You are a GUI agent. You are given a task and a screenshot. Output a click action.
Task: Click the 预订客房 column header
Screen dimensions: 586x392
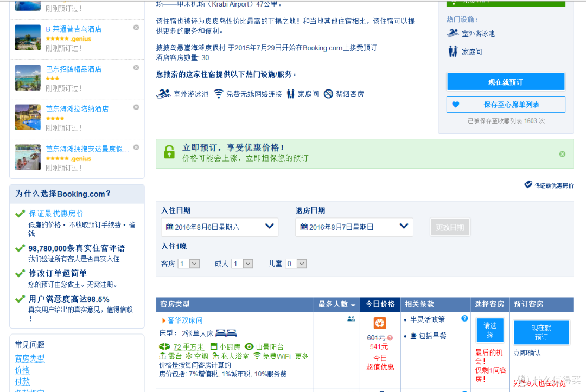coord(541,304)
